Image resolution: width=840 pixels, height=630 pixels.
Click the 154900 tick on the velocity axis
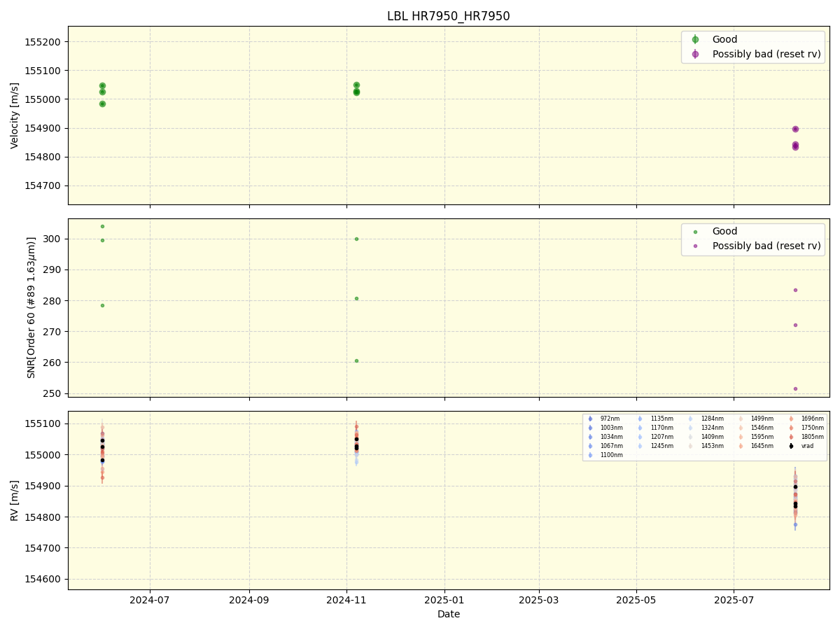(43, 128)
